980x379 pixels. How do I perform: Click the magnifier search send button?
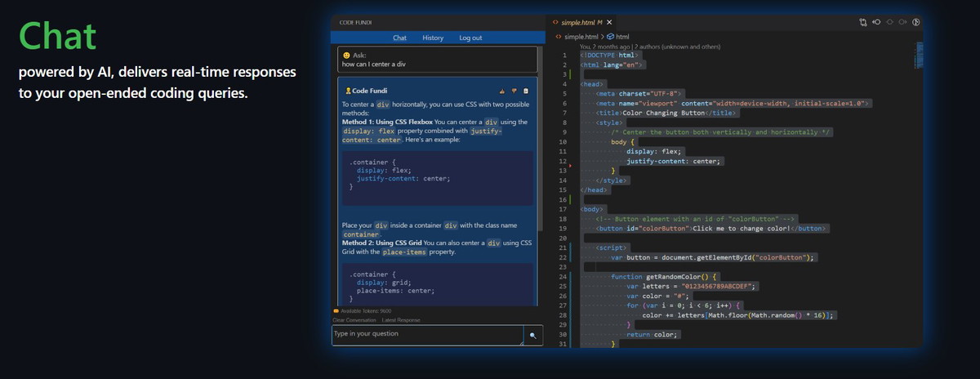(x=532, y=335)
